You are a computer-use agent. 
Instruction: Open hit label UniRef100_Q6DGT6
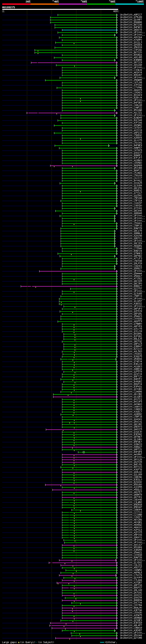pos(131,30)
